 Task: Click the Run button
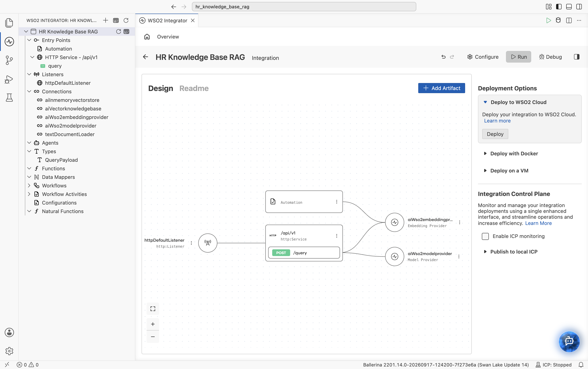coord(518,57)
